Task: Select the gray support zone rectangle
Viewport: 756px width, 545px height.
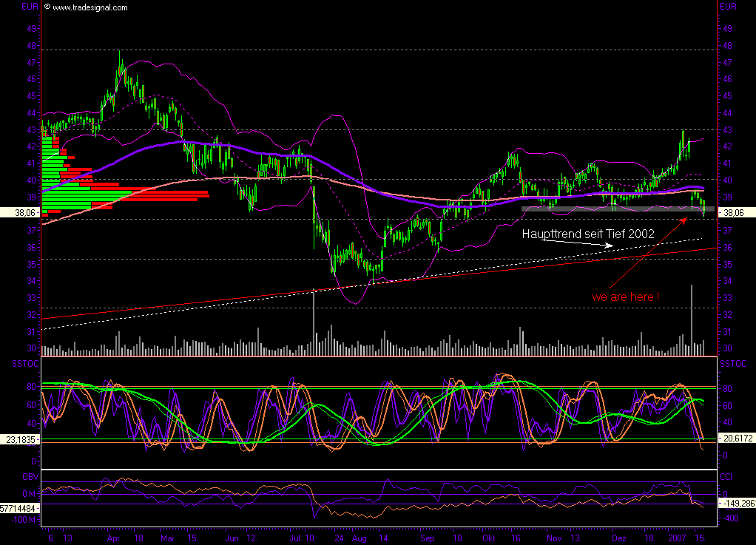Action: point(618,209)
